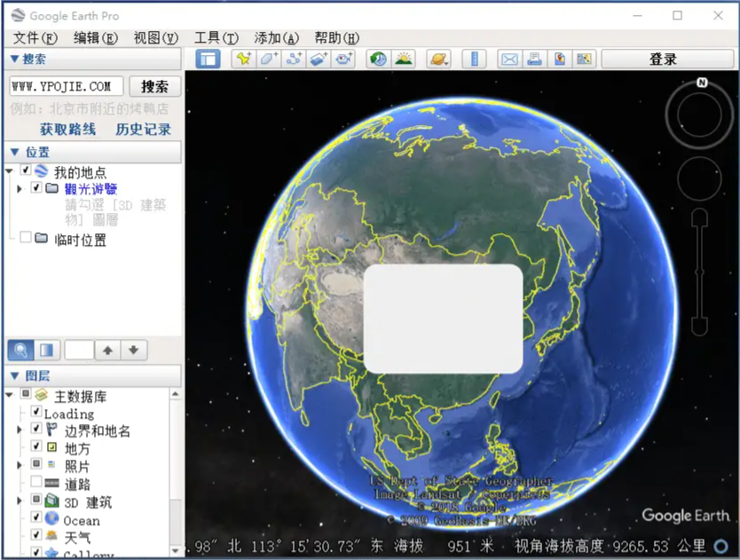The height and width of the screenshot is (560, 740).
Task: Toggle the sidebar panel toolbar button
Action: coord(209,59)
